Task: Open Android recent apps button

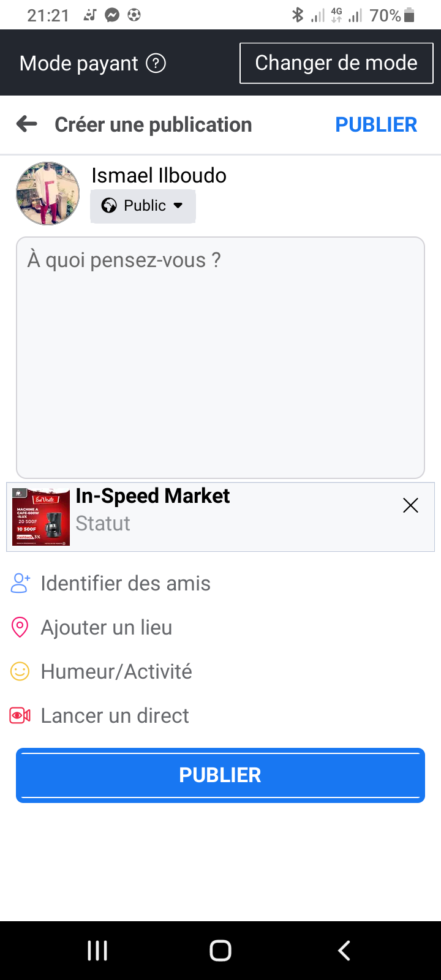Action: coord(97,951)
